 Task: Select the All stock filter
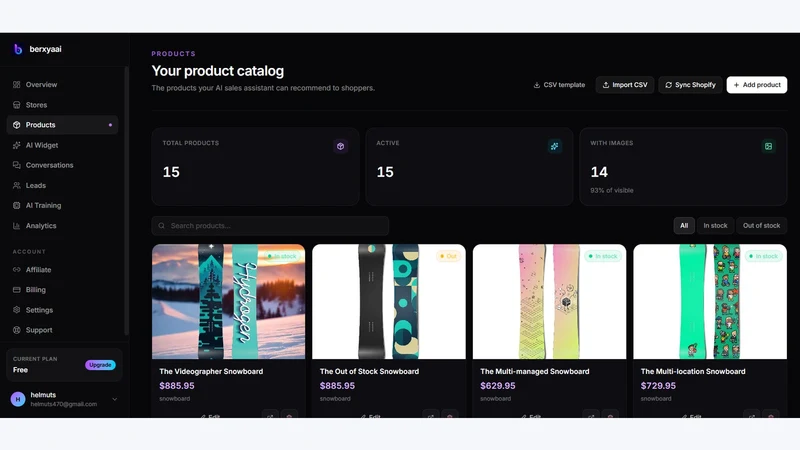(x=684, y=226)
